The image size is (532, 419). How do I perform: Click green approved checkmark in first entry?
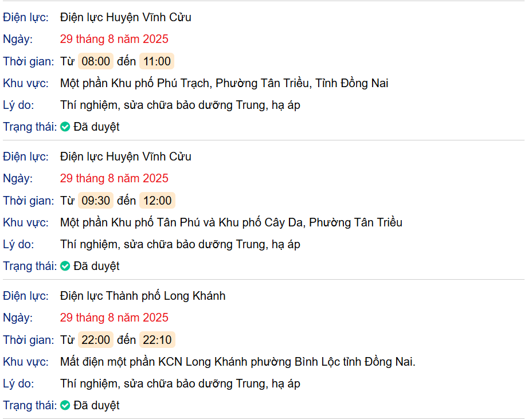65,127
